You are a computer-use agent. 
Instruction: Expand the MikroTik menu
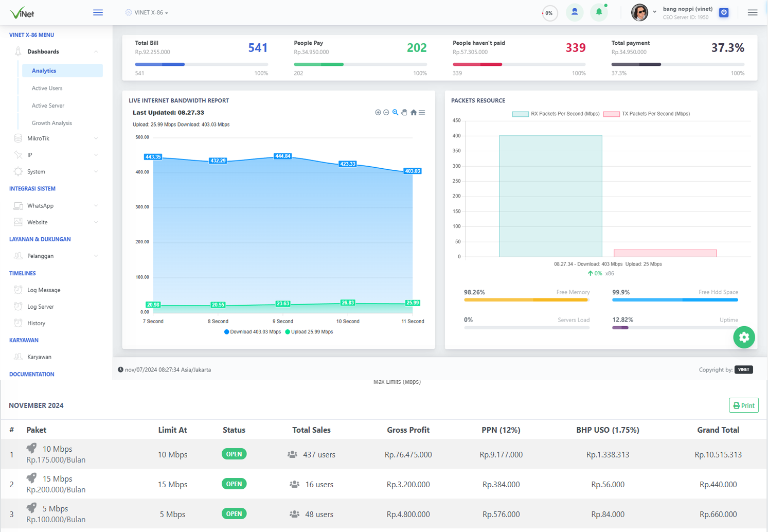tap(96, 138)
